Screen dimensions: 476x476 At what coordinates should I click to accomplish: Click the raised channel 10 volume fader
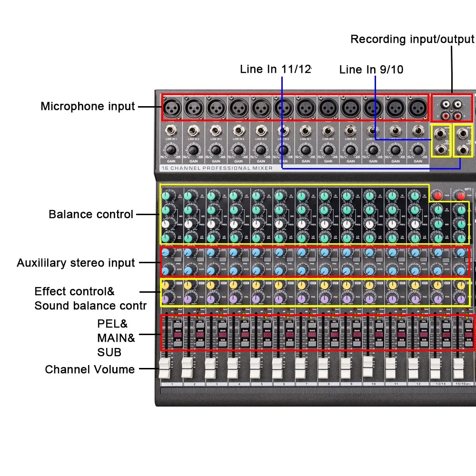368,367
